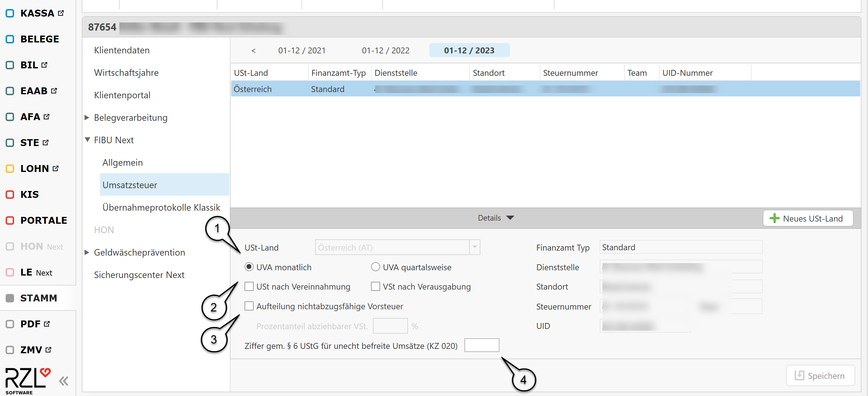
Task: Collapse the Details panel arrow
Action: pyautogui.click(x=510, y=218)
